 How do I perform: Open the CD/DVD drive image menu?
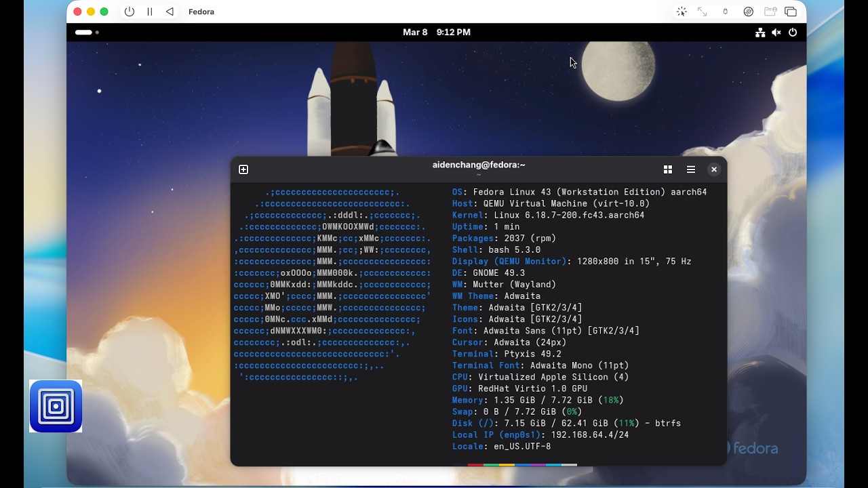[x=748, y=12]
